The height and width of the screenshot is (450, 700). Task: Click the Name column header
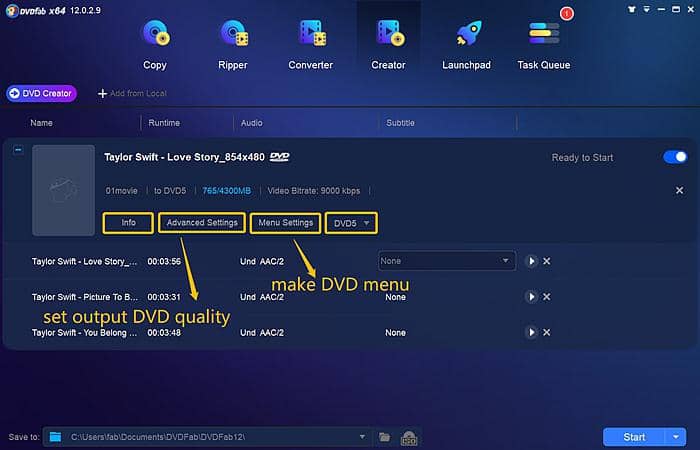(x=42, y=123)
